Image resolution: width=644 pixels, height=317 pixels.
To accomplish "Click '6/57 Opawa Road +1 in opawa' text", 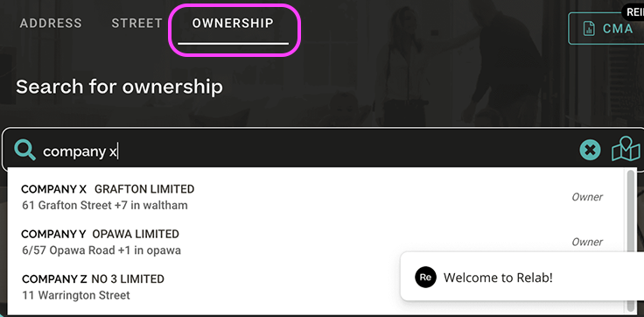I will coord(101,250).
